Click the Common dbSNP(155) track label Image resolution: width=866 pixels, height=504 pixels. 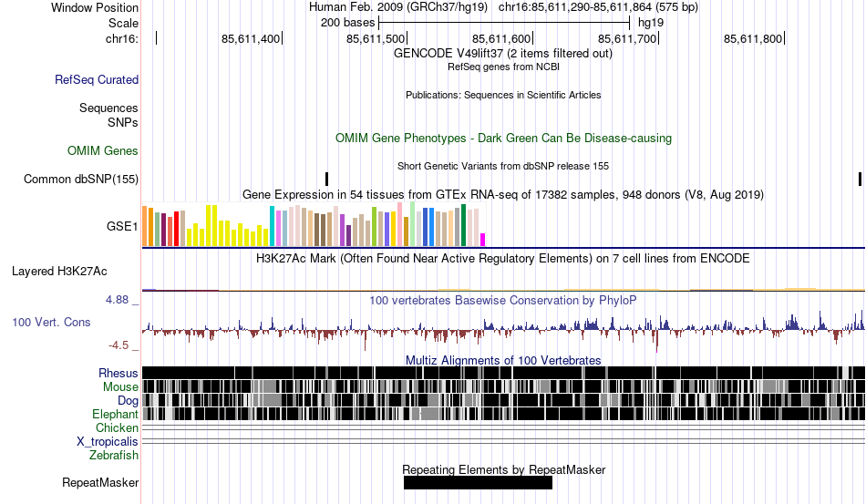pyautogui.click(x=81, y=179)
